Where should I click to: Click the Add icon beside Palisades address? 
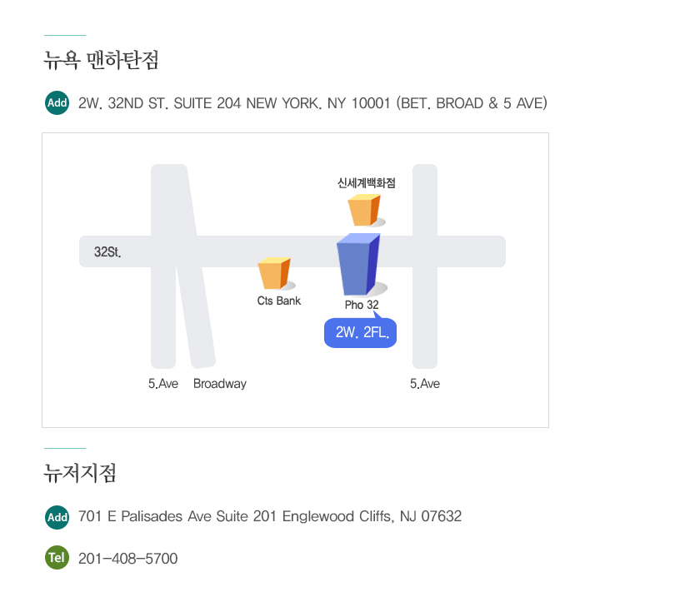click(x=57, y=517)
